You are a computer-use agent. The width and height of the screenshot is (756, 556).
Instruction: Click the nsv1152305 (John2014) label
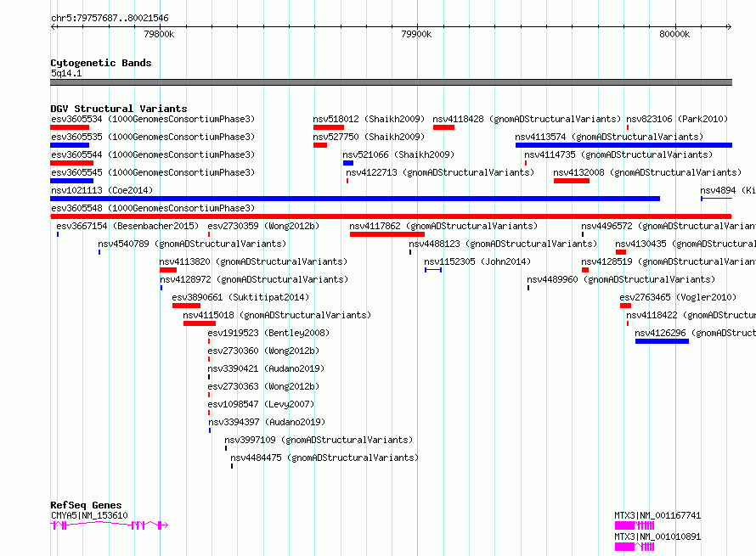[x=477, y=261]
